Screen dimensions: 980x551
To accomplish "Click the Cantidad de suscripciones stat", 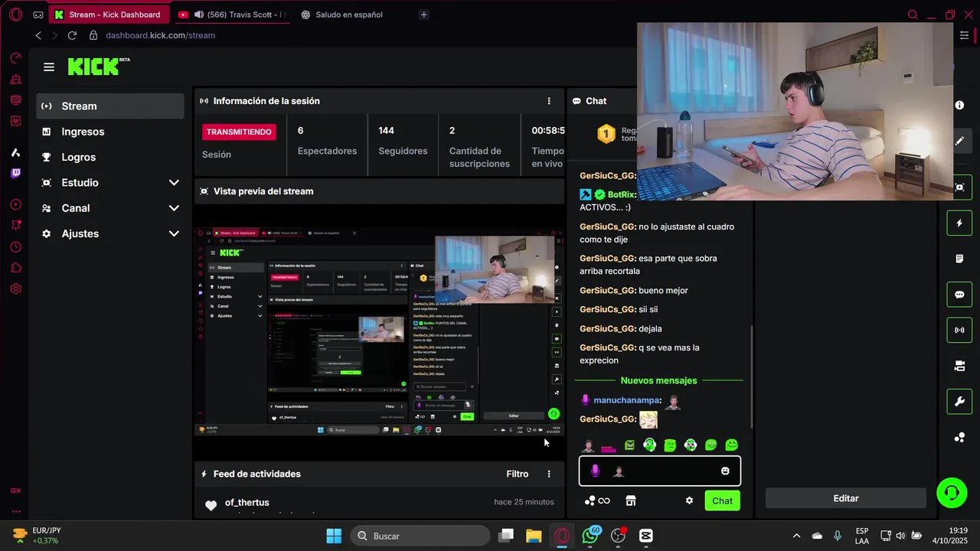I will click(479, 146).
